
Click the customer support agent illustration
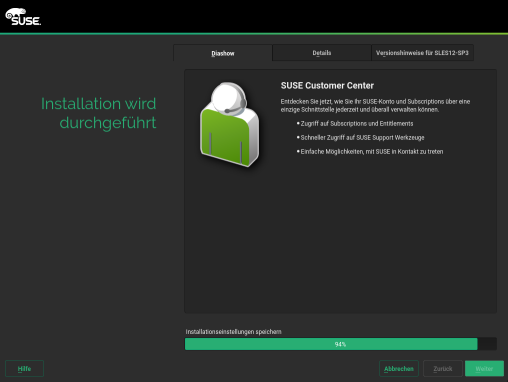(229, 124)
